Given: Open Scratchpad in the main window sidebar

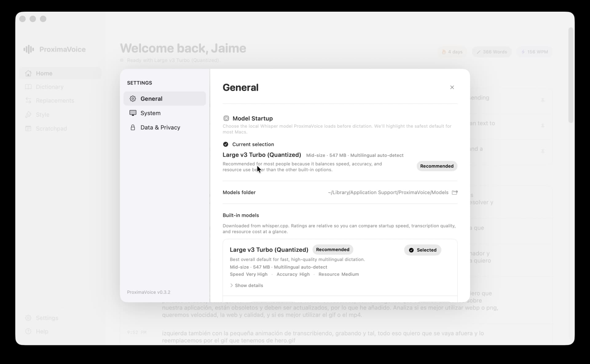Looking at the screenshot, I should point(60,129).
